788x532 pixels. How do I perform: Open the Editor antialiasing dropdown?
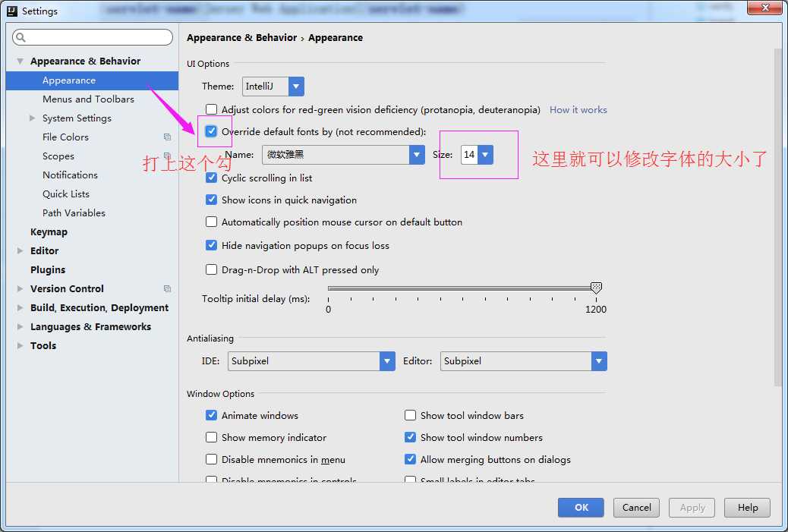point(599,361)
